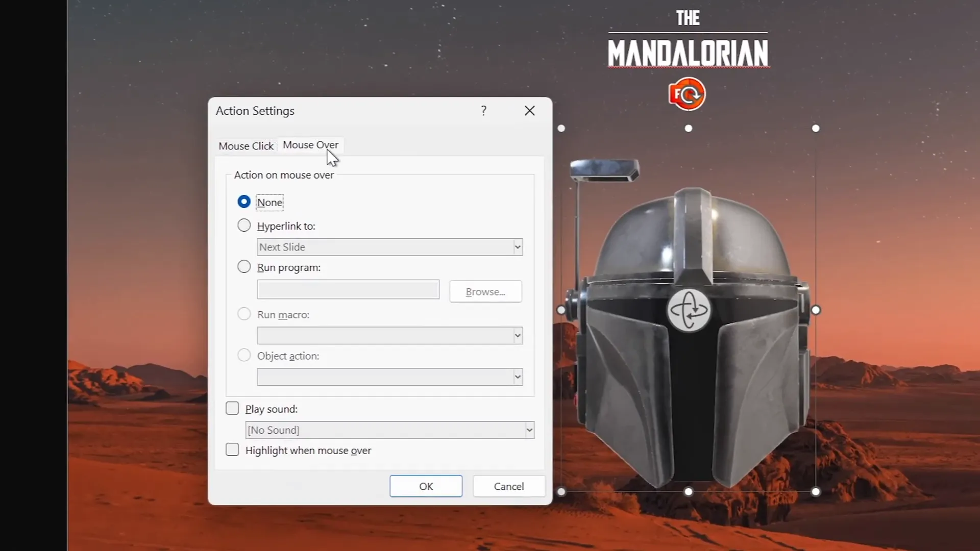Screen dimensions: 980x551
Task: Click the bottom-center selection handle of helmet
Action: click(689, 492)
